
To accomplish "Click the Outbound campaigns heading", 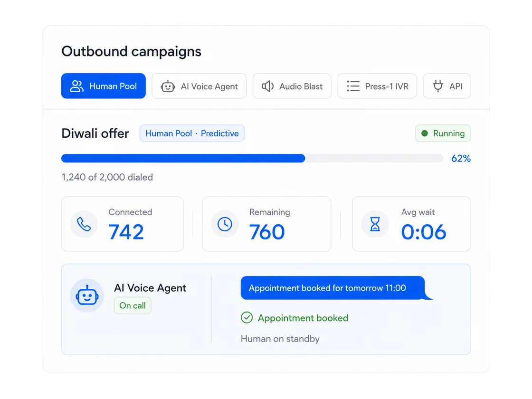I will point(131,52).
